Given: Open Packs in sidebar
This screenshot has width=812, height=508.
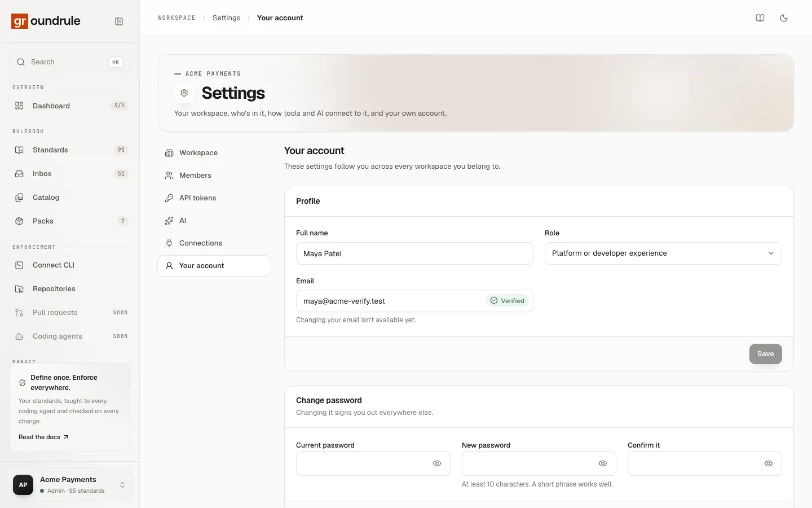Looking at the screenshot, I should 70,221.
